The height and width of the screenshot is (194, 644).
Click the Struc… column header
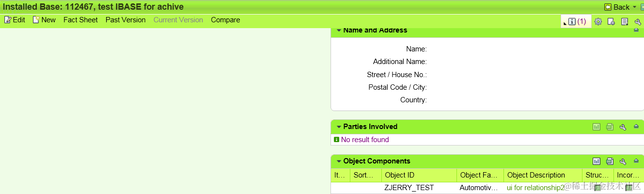click(x=597, y=175)
